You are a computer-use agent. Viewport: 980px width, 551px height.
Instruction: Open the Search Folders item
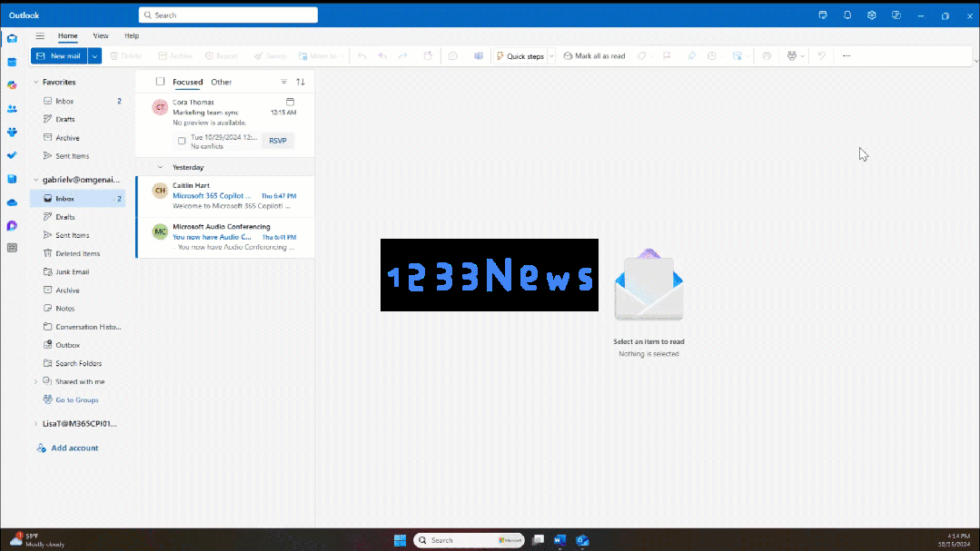(x=77, y=364)
